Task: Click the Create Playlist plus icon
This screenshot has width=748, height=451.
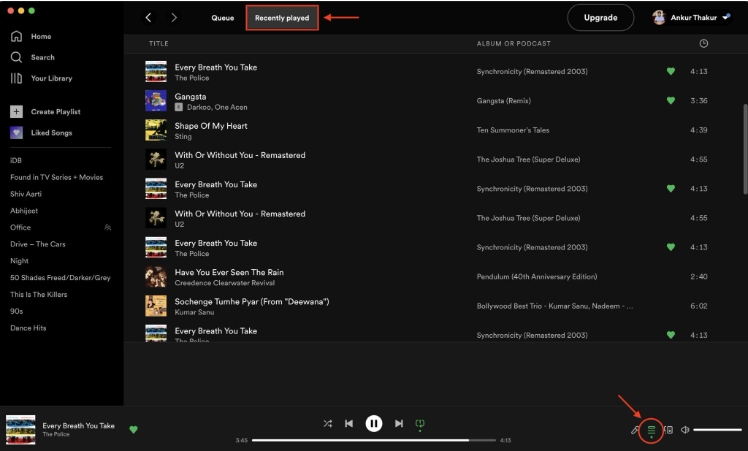Action: [17, 112]
